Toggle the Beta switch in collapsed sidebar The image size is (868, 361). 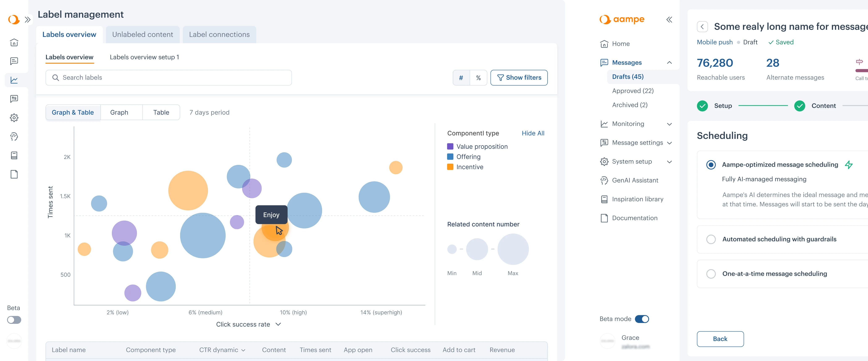(14, 320)
